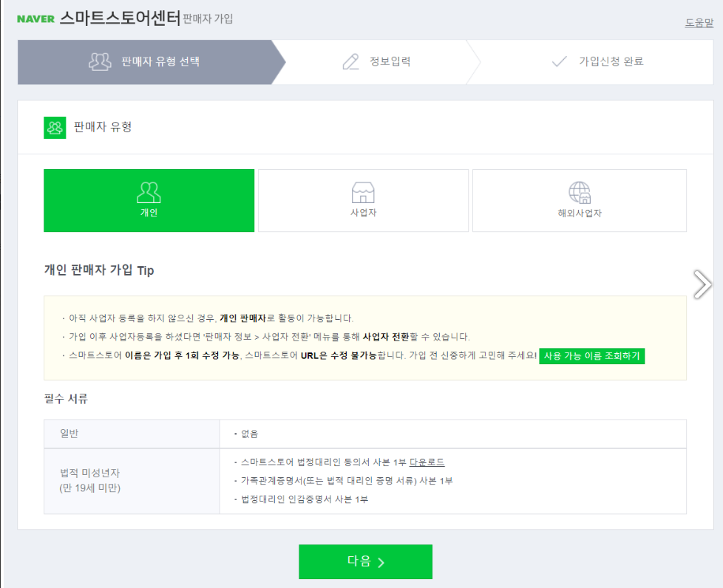The height and width of the screenshot is (588, 723).
Task: Click the 사용 가능 이름 조회하기 button
Action: [592, 356]
